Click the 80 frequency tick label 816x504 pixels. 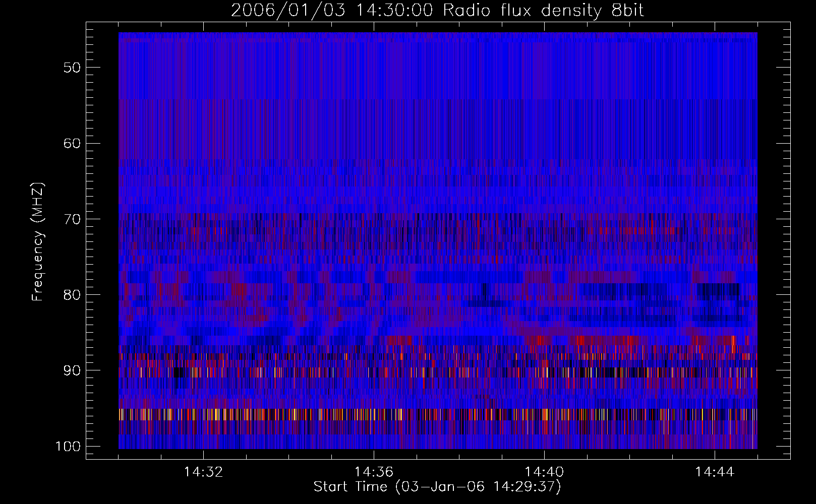coord(72,295)
